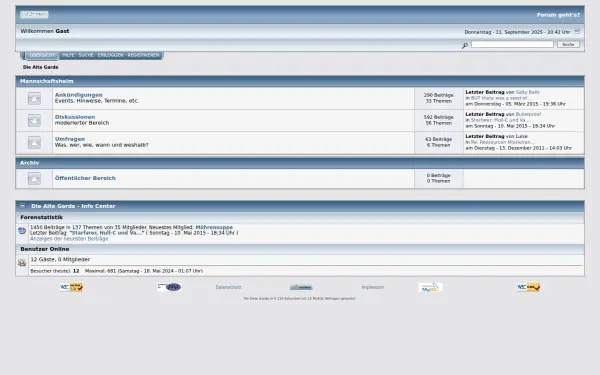Click the Benutzer Online users icon
Image resolution: width=600 pixels, height=375 pixels.
[22, 262]
